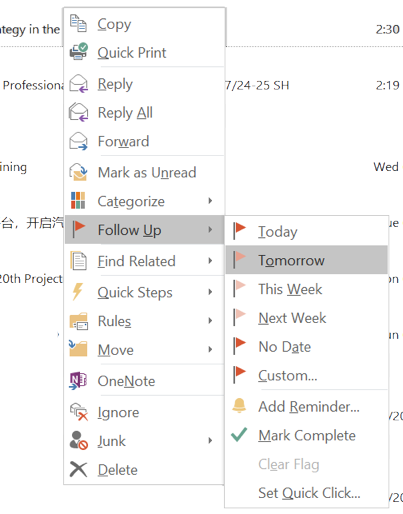The image size is (403, 514).
Task: Click the Mark as Unread icon
Action: pos(79,172)
